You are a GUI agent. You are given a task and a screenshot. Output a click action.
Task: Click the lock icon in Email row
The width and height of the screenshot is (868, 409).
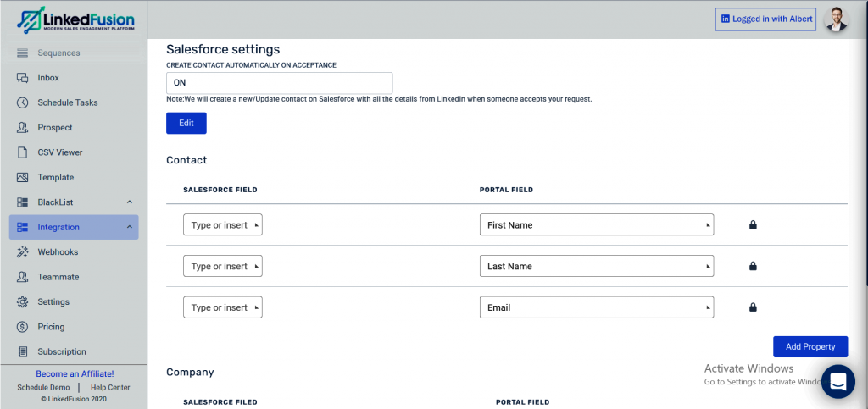[x=753, y=307]
